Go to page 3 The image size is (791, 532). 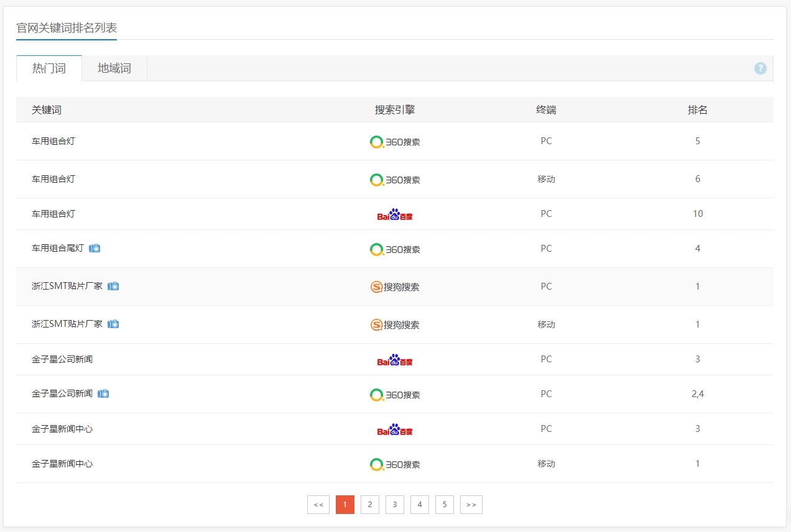point(395,505)
